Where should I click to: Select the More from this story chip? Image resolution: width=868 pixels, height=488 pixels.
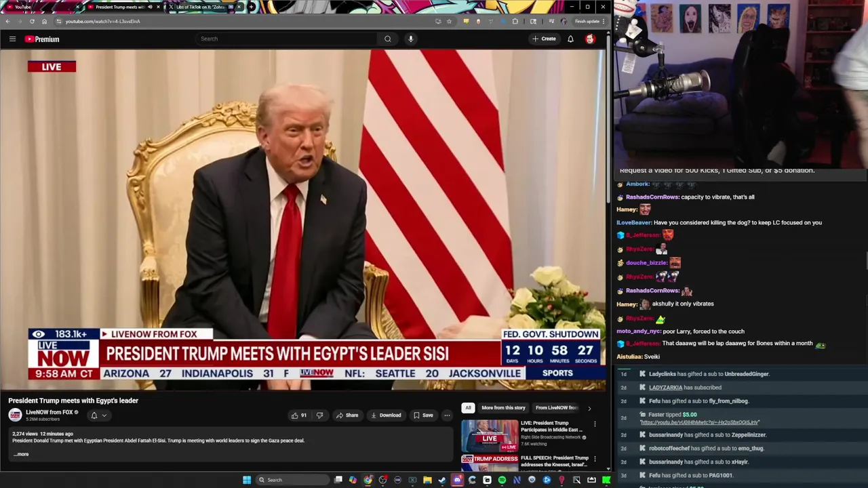(503, 408)
